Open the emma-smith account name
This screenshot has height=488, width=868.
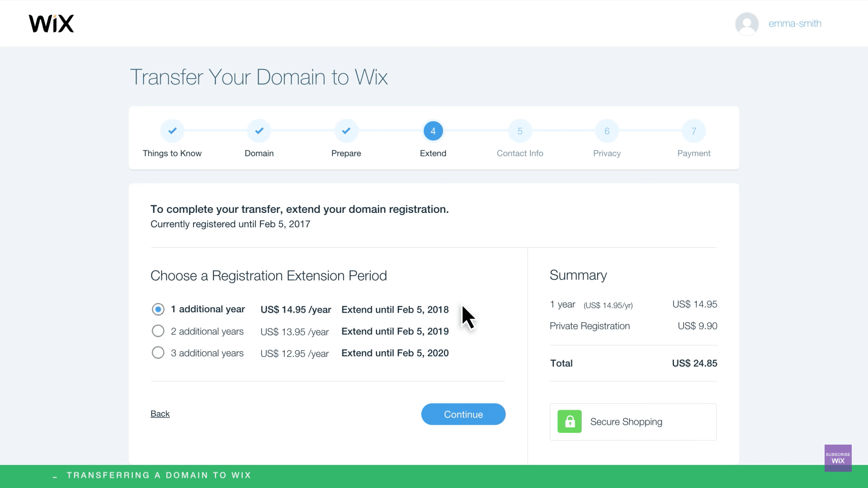(795, 23)
